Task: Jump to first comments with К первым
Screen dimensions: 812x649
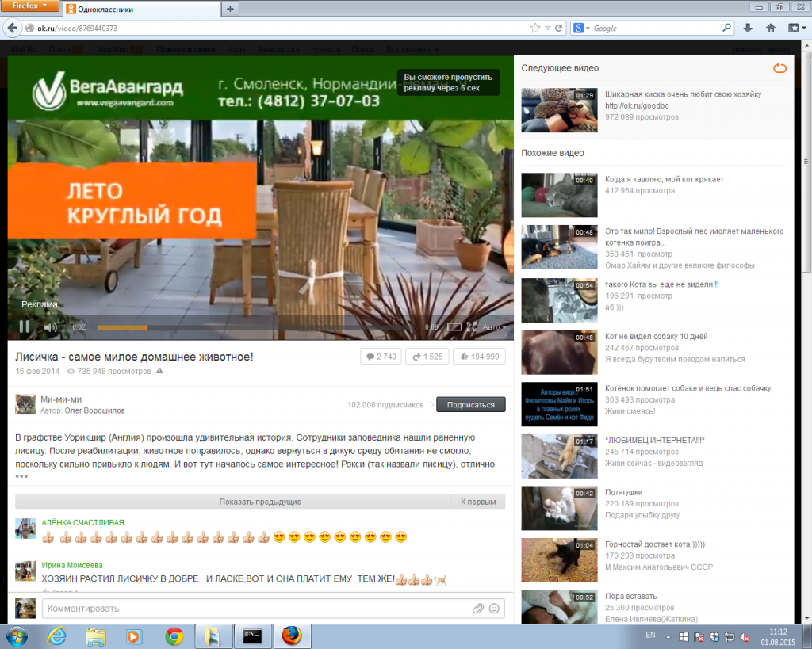Action: [x=478, y=502]
